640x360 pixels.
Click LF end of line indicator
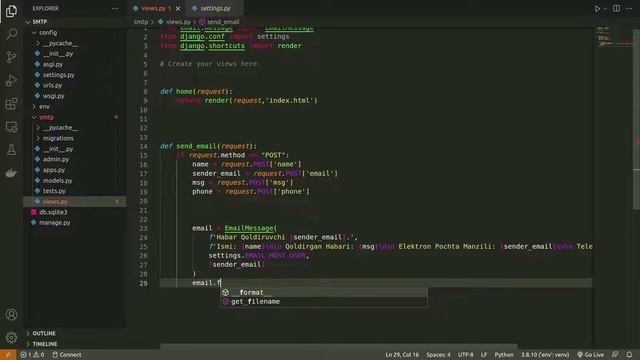coord(484,355)
